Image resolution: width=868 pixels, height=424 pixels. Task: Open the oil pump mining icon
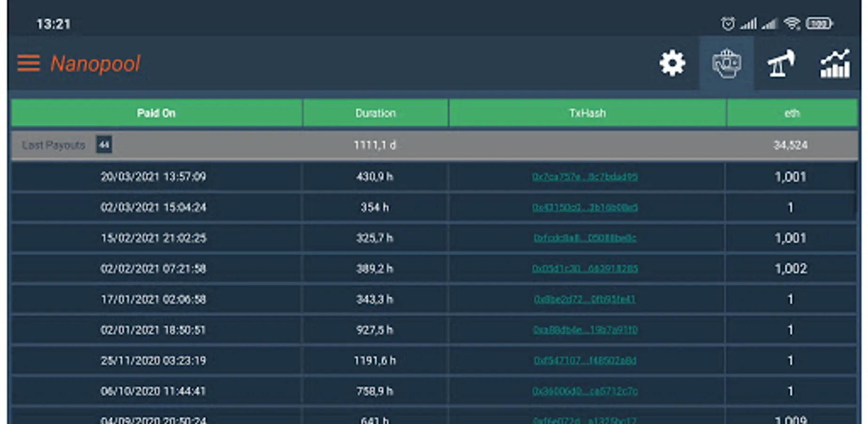(x=781, y=63)
